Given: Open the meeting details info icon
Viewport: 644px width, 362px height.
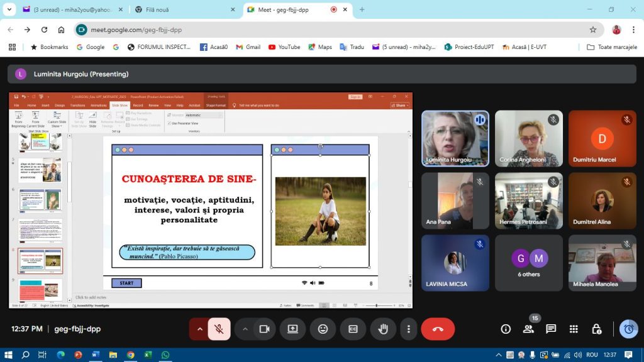Looking at the screenshot, I should pos(506,329).
